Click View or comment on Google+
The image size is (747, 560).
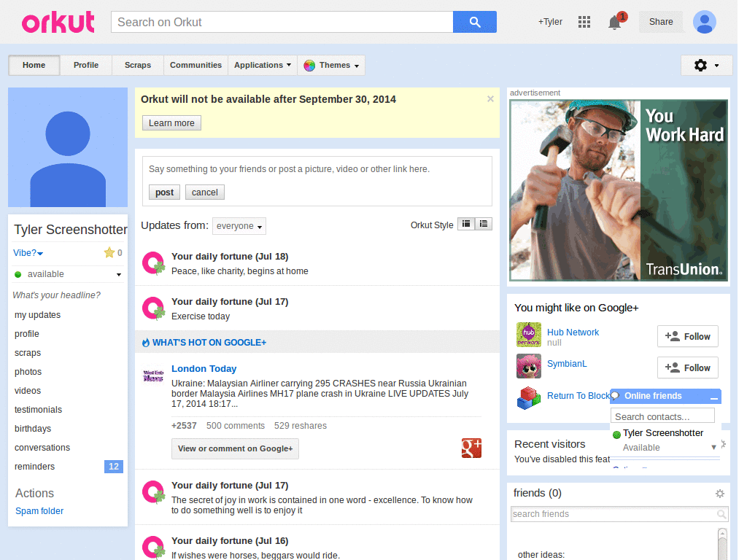(236, 448)
